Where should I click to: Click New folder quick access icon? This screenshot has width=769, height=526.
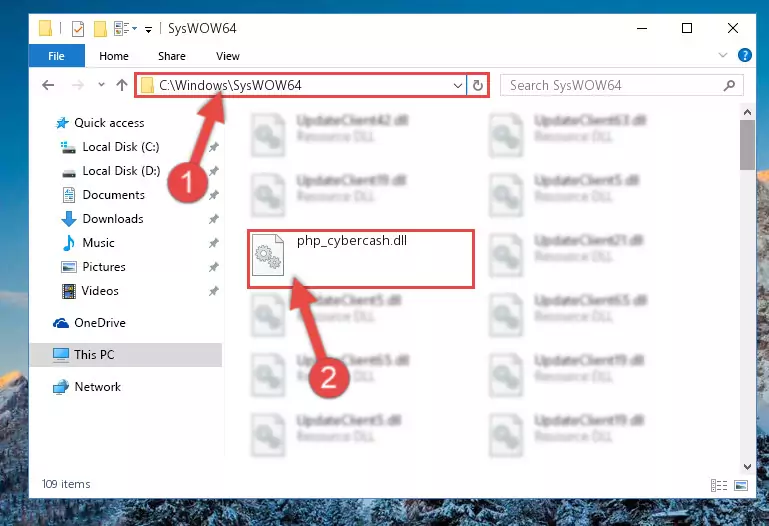[x=100, y=29]
